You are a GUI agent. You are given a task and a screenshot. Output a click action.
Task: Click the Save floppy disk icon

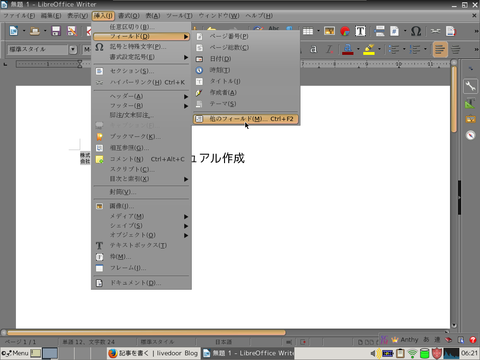click(56, 31)
